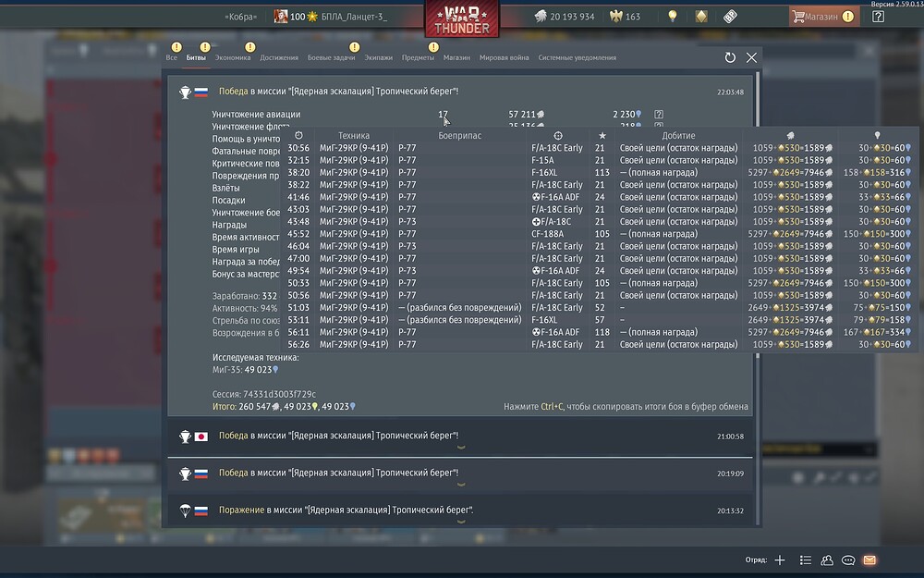Click the help icon beside Уничтожение авиации row
Screen dimensions: 924x578
coord(659,115)
